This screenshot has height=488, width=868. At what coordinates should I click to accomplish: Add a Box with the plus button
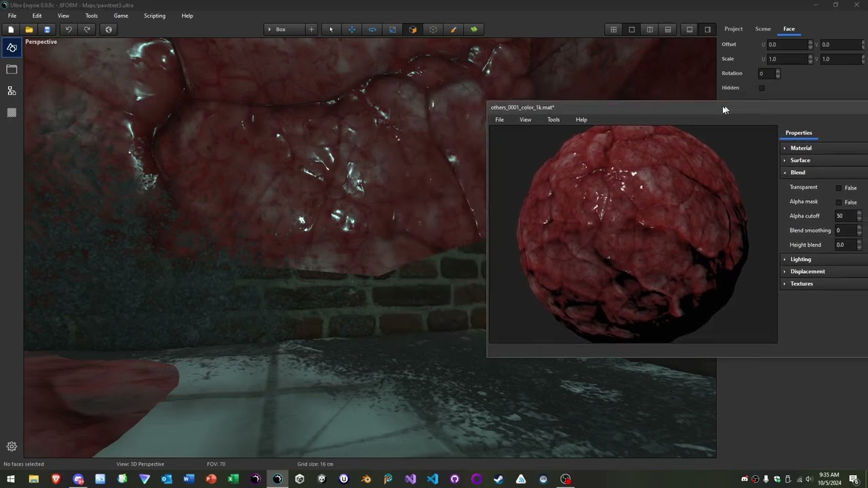pos(311,29)
